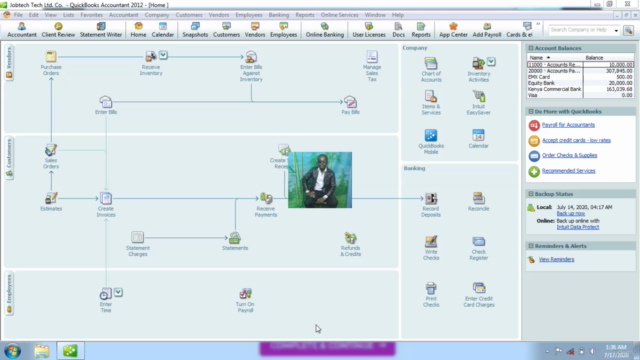Image resolution: width=640 pixels, height=360 pixels.
Task: Collapse Do More with QuickBooks section
Action: click(531, 111)
